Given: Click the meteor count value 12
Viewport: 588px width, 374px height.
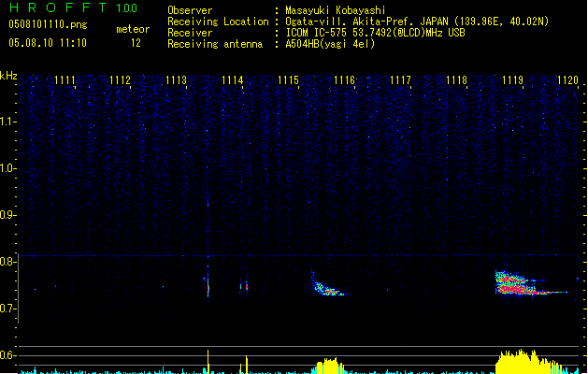Looking at the screenshot, I should (136, 43).
